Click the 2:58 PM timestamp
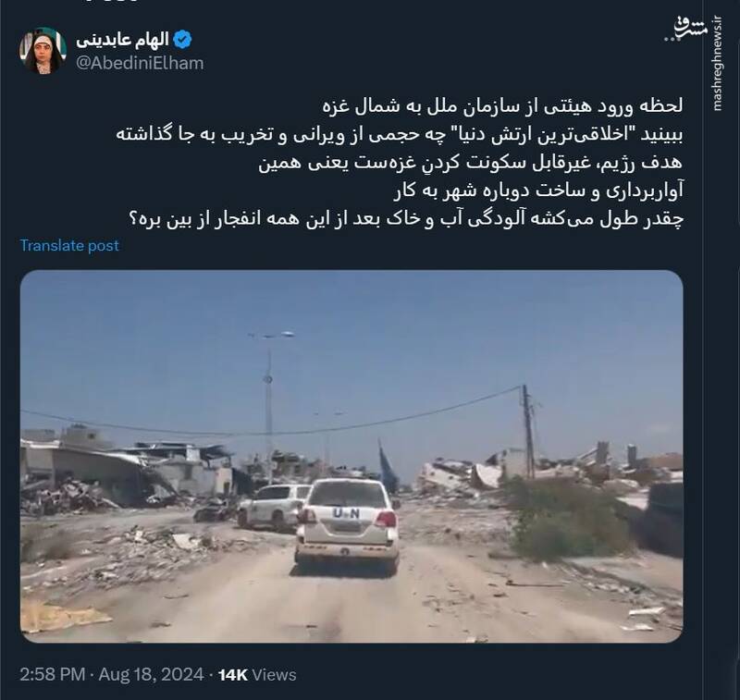 [x=53, y=674]
